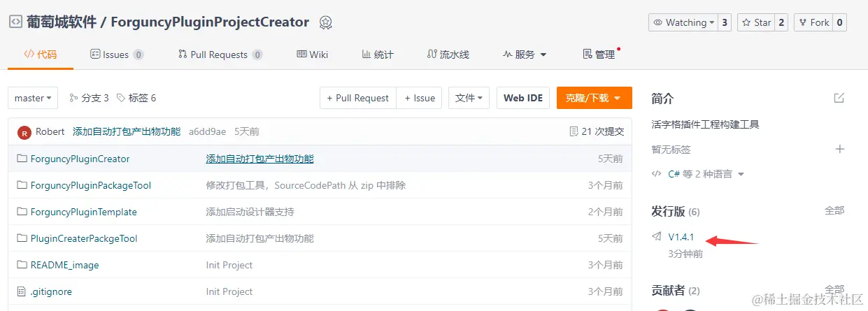This screenshot has height=311, width=868.
Task: Click the fork count 0
Action: tap(839, 22)
